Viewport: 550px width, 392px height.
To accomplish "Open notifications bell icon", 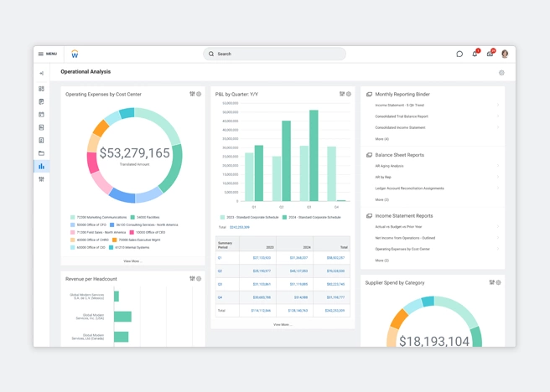I will pos(475,54).
